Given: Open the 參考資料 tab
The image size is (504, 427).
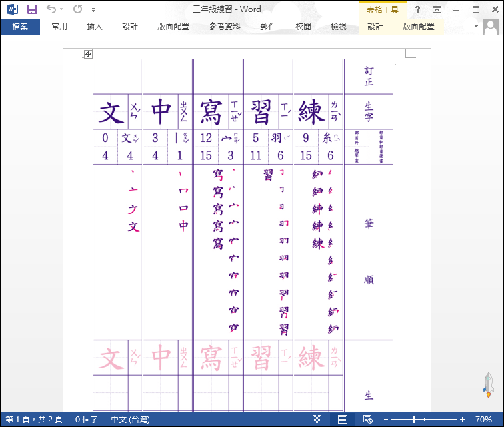Looking at the screenshot, I should [x=225, y=27].
